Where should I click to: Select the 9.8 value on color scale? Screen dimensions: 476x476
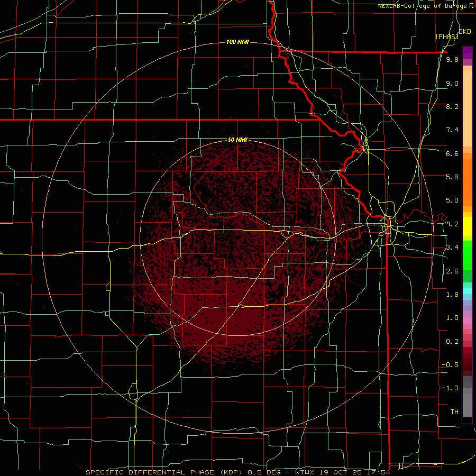click(x=452, y=59)
